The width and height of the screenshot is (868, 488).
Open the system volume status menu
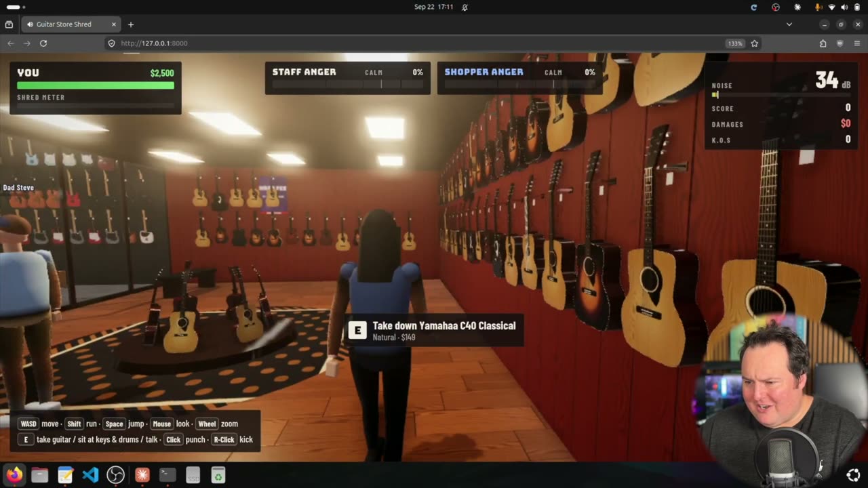click(844, 7)
